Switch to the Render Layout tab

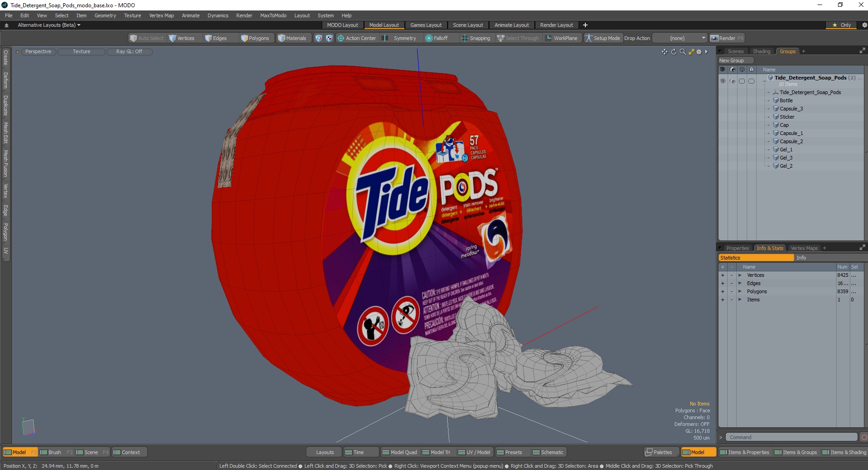coord(556,25)
